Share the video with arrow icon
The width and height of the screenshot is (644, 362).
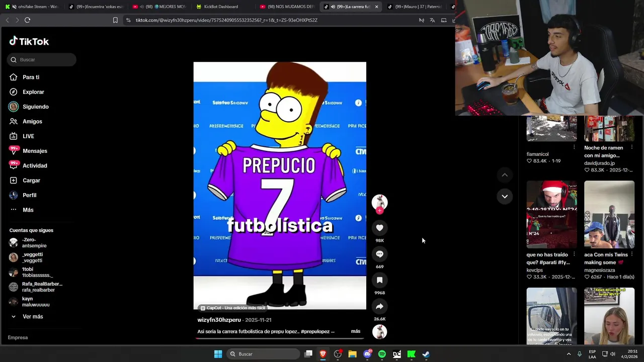(x=379, y=306)
